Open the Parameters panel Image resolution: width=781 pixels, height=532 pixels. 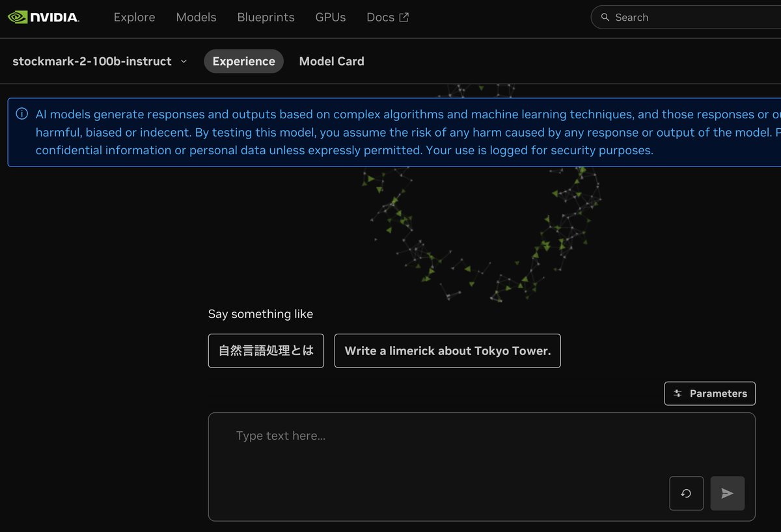point(709,393)
